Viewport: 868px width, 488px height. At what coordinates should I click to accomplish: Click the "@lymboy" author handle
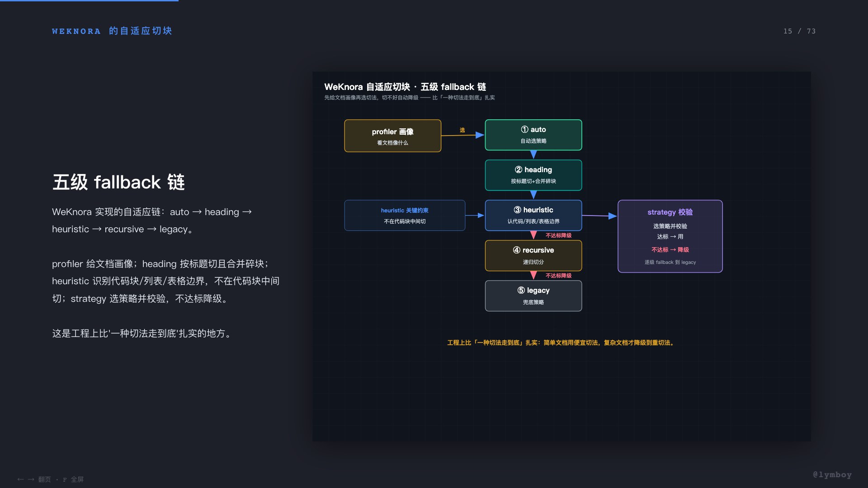click(x=832, y=474)
